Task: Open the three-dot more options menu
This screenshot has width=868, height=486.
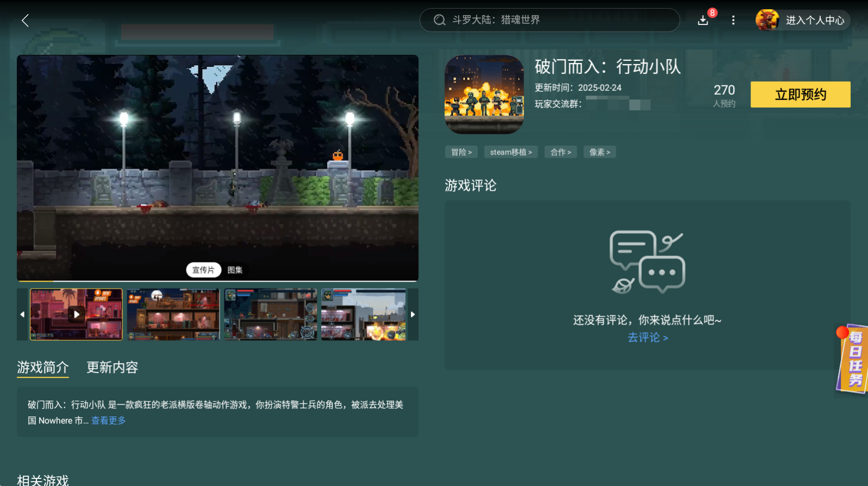Action: pyautogui.click(x=733, y=20)
